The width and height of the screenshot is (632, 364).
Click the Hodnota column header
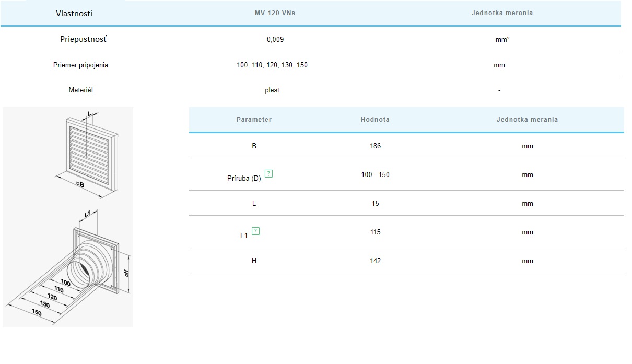pos(375,120)
